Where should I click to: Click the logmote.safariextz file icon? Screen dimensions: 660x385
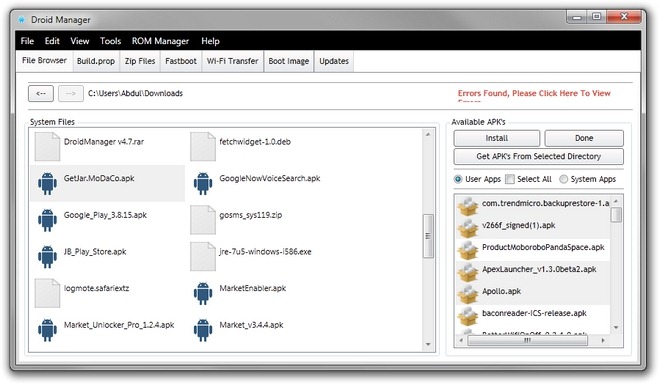47,293
